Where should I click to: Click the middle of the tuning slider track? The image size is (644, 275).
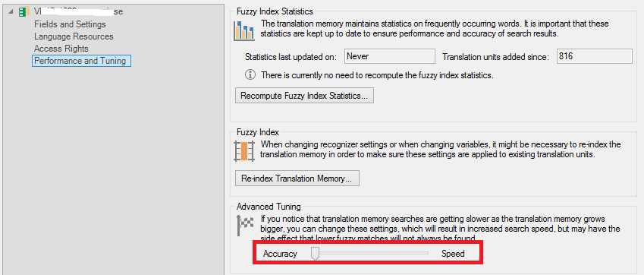(x=370, y=253)
